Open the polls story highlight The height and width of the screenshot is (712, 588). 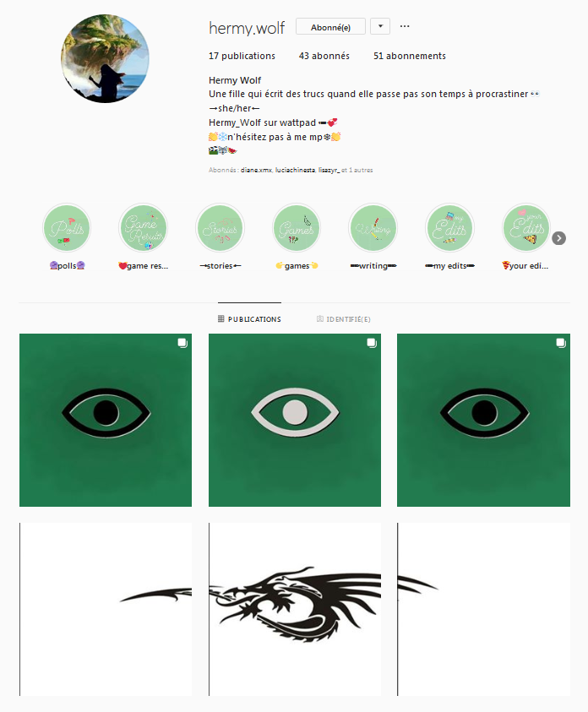click(x=67, y=228)
